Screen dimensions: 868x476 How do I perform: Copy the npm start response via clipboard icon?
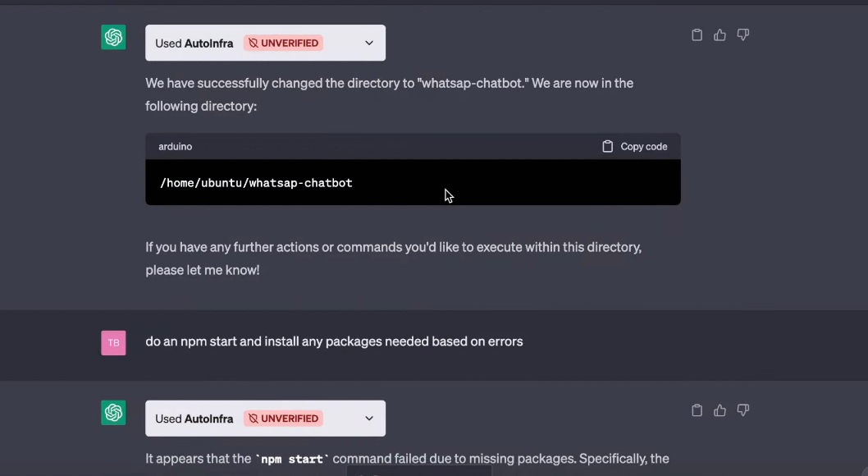[697, 410]
